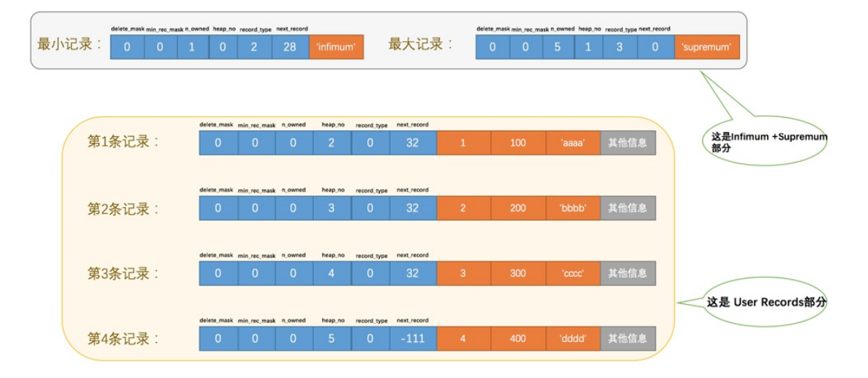Select the 第1条记录 label
The image size is (868, 378).
click(x=124, y=141)
